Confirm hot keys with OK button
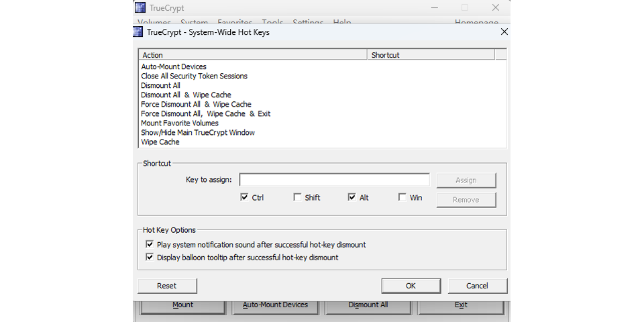The width and height of the screenshot is (644, 322). [x=411, y=286]
